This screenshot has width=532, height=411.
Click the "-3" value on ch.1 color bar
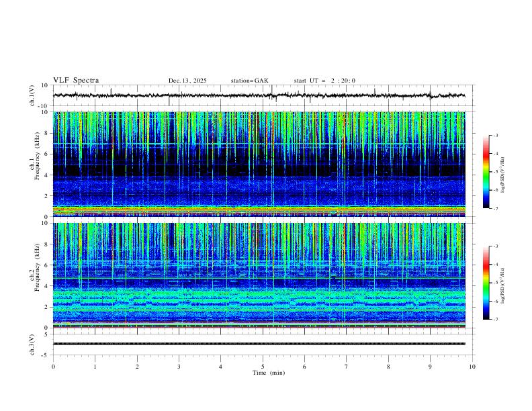[x=495, y=135]
